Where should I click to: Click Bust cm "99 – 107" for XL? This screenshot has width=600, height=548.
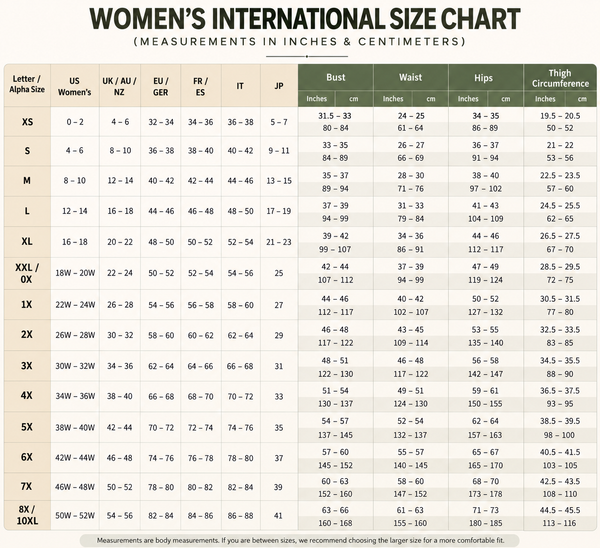click(x=335, y=250)
